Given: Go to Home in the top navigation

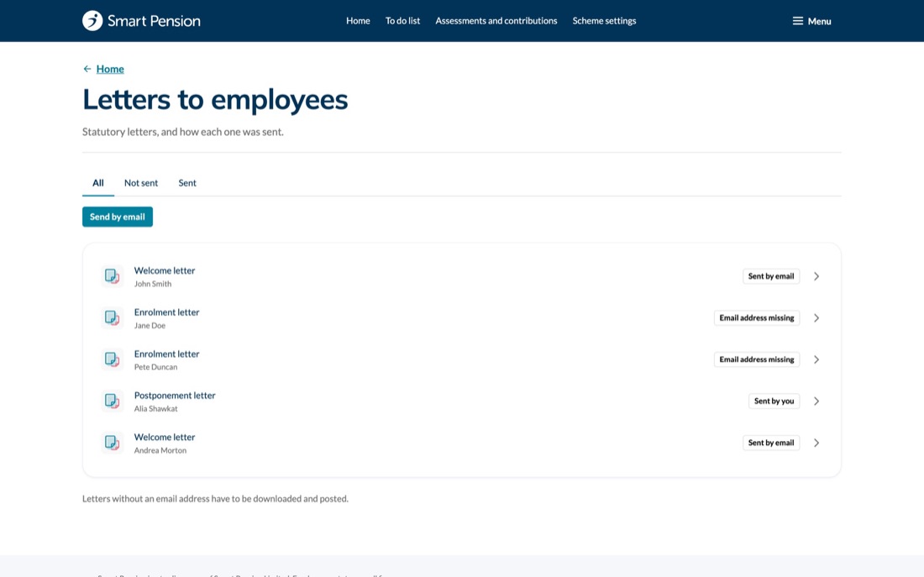Looking at the screenshot, I should [358, 21].
